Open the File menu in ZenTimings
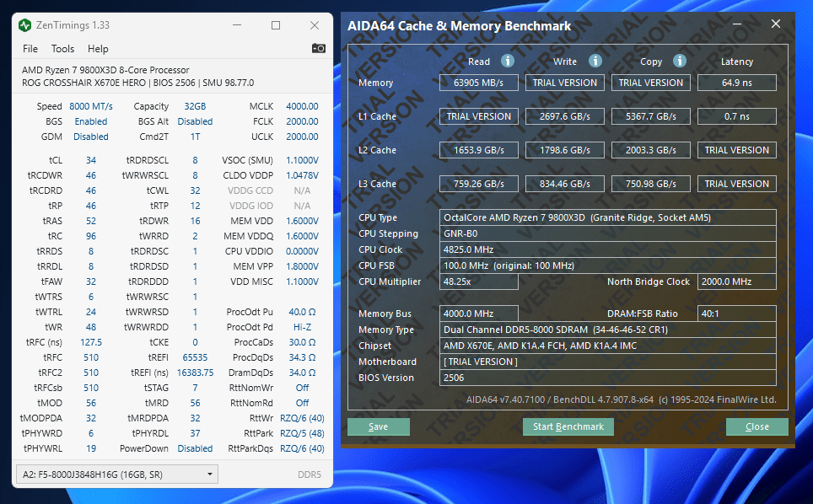The image size is (813, 504). [x=30, y=49]
